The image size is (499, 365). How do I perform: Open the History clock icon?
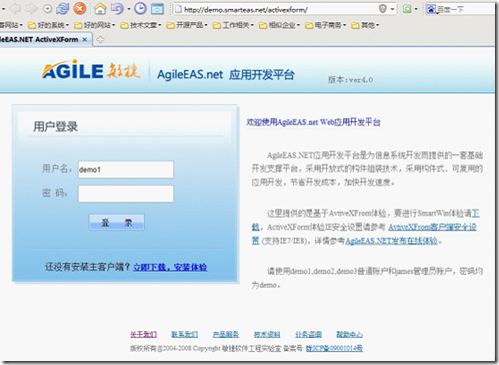click(140, 9)
